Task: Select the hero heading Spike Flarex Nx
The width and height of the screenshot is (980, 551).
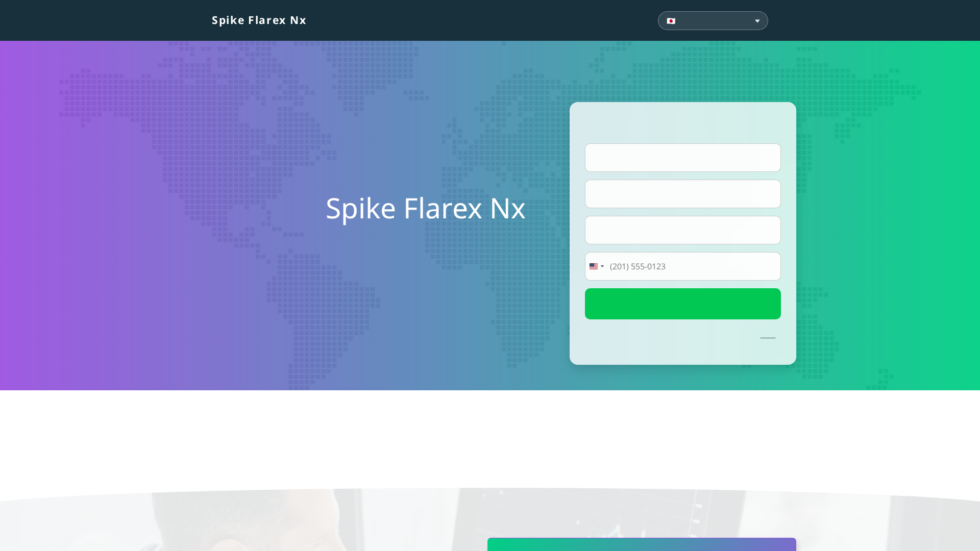Action: [x=426, y=208]
